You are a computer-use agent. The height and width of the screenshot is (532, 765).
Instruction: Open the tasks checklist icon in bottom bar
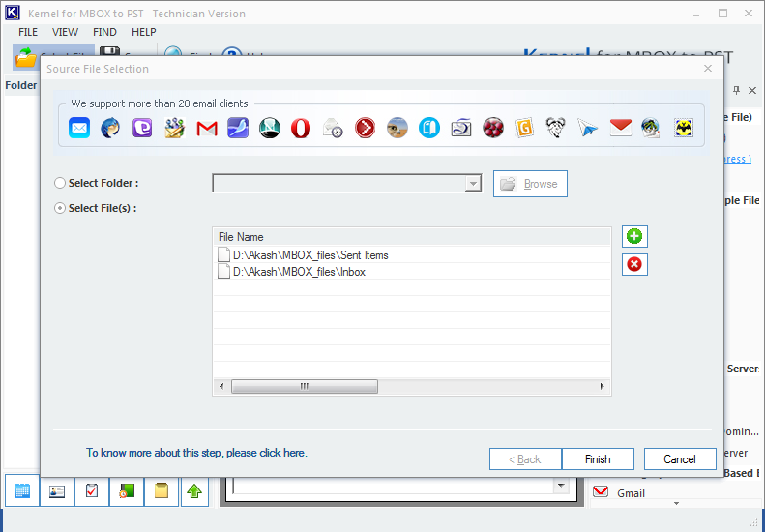92,491
